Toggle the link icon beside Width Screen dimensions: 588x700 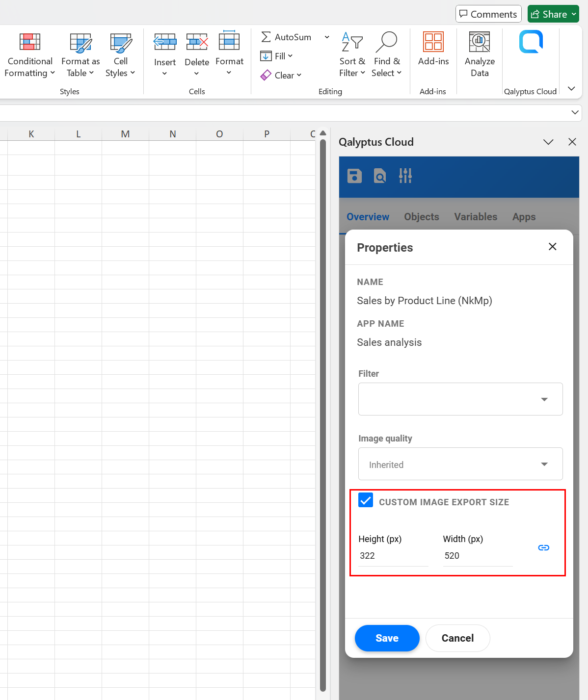[x=543, y=547]
